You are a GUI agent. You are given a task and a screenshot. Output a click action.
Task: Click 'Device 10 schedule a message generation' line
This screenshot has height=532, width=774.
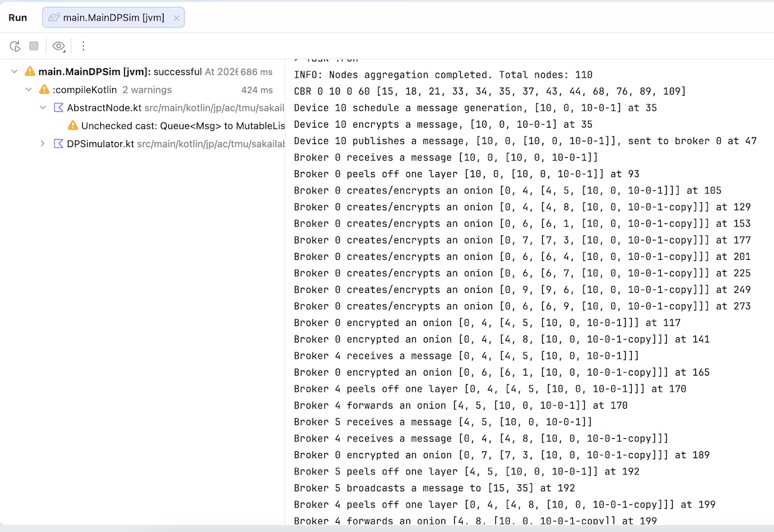(x=475, y=108)
